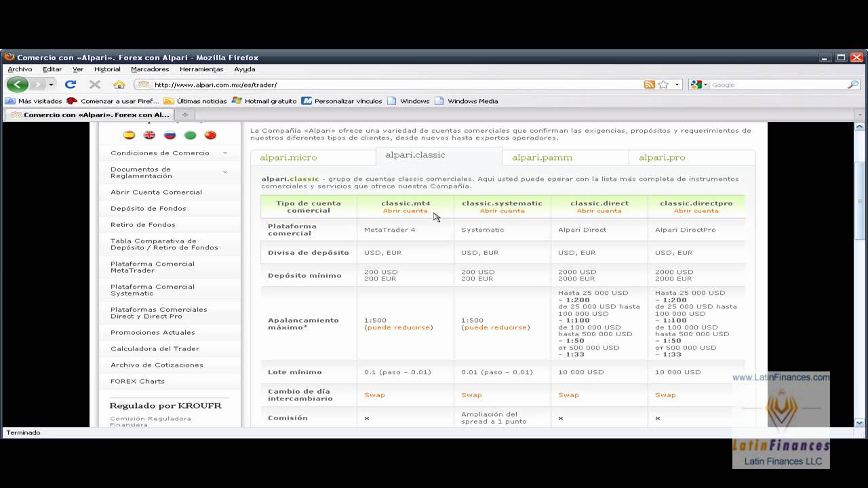Bookmark this page with the star icon

(663, 85)
